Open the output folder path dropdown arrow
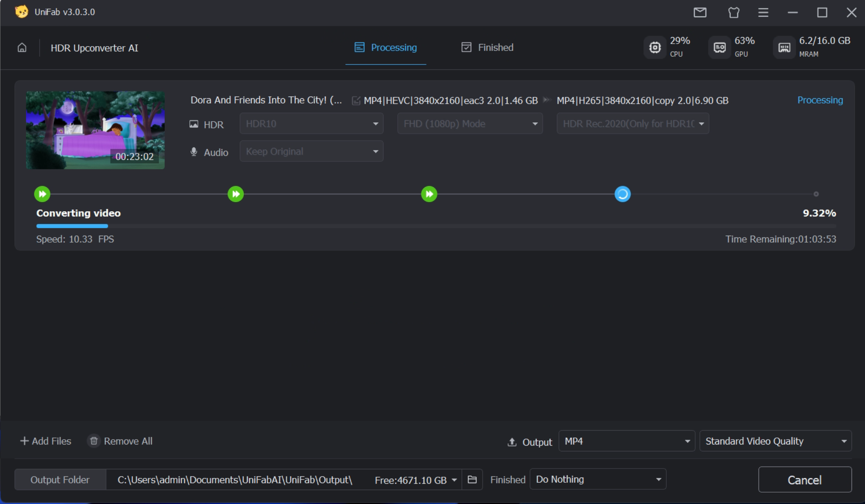 pos(454,480)
